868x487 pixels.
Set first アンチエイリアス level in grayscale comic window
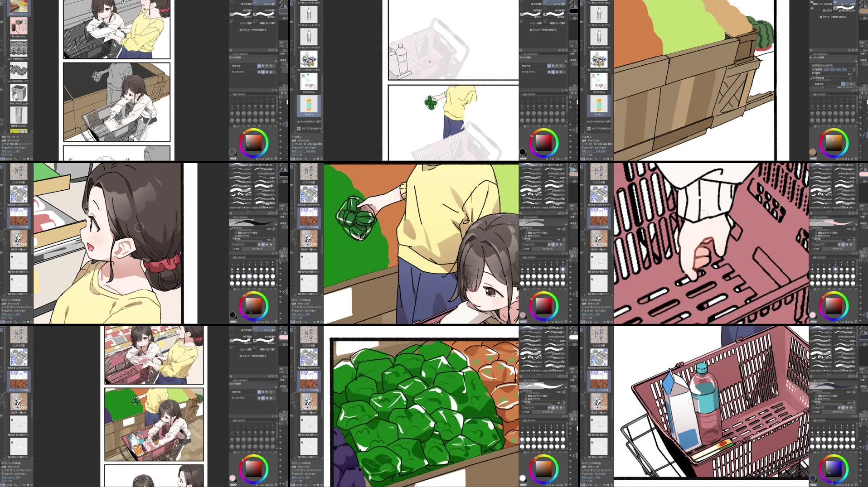coord(259,72)
